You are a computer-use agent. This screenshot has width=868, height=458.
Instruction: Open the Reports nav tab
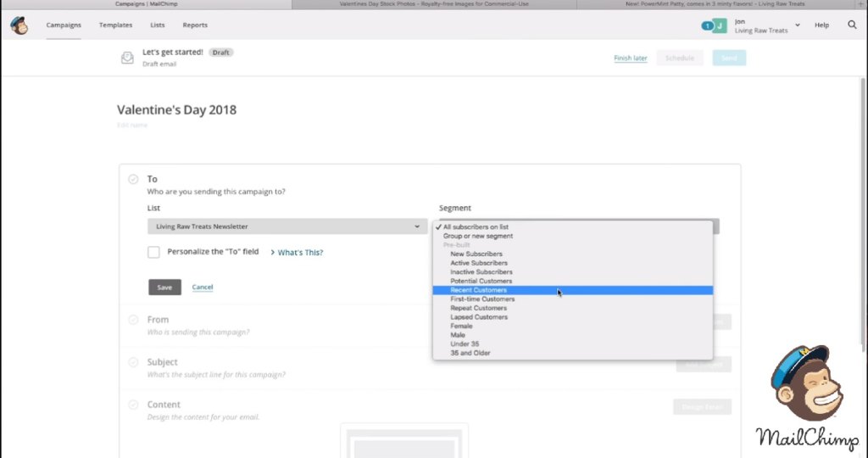click(195, 25)
